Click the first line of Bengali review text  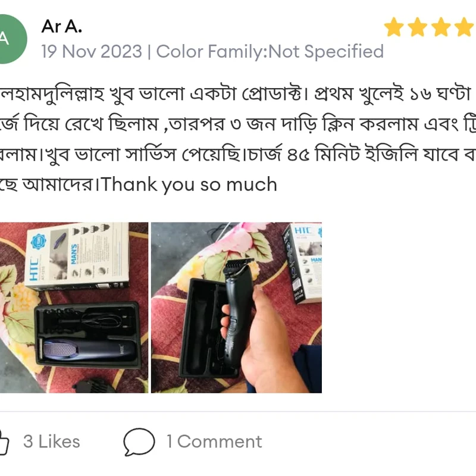[x=236, y=94]
